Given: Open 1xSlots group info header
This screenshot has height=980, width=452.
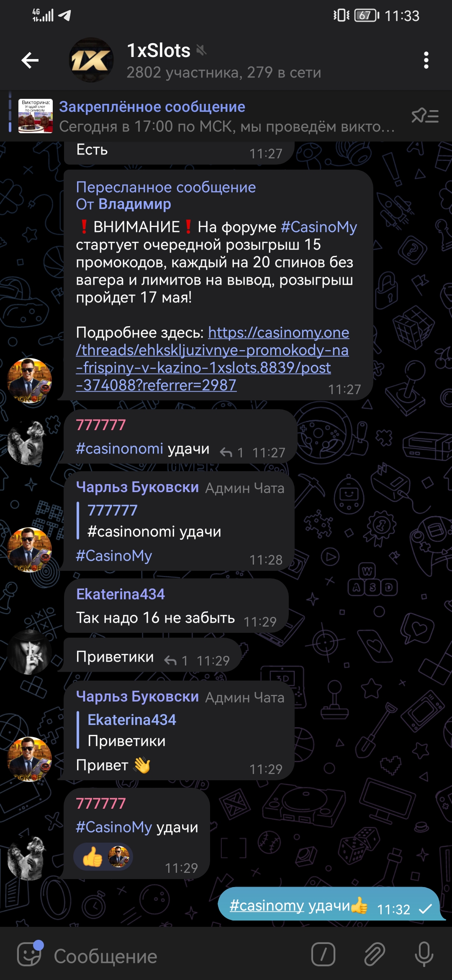Looking at the screenshot, I should tap(224, 61).
